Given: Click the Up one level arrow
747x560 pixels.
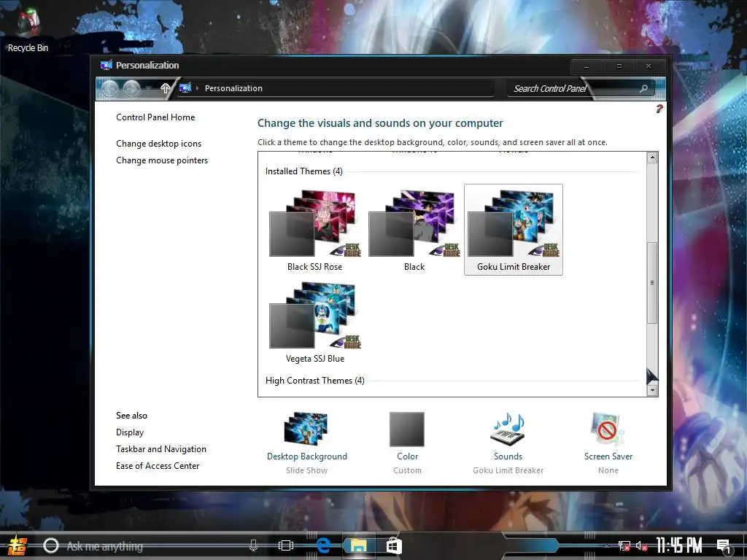Looking at the screenshot, I should pyautogui.click(x=166, y=88).
